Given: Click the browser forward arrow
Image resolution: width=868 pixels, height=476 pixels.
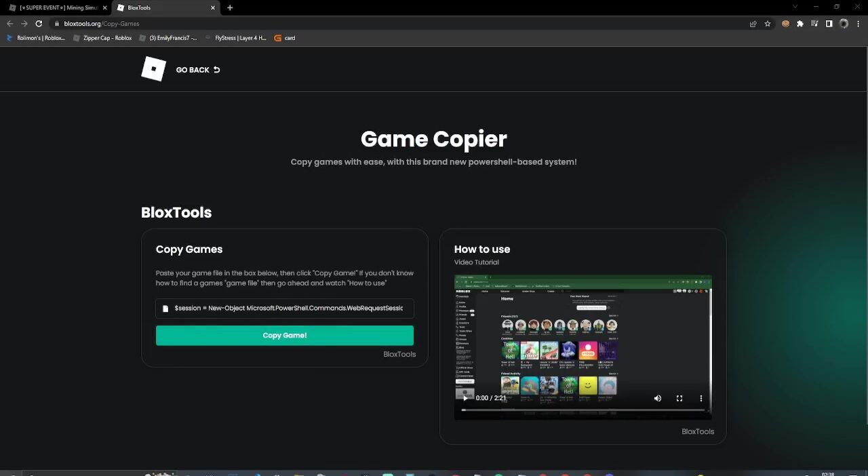Looking at the screenshot, I should point(24,24).
